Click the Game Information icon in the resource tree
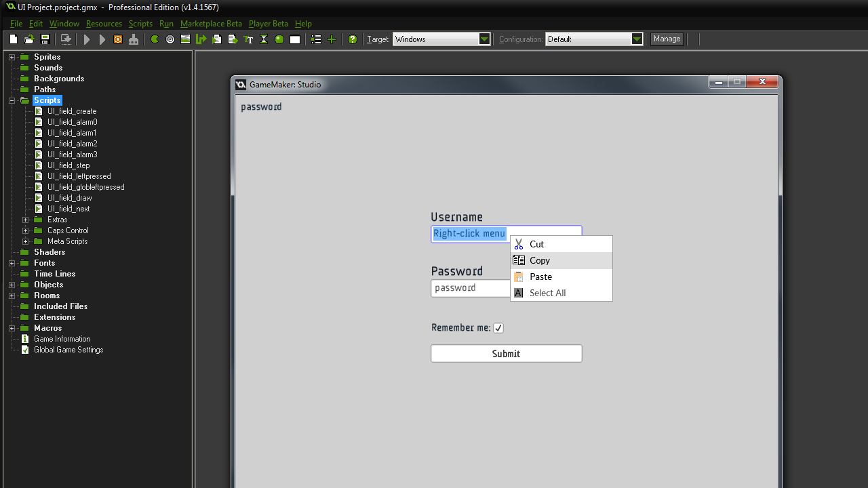Screen dimensions: 868x488 (25, 339)
